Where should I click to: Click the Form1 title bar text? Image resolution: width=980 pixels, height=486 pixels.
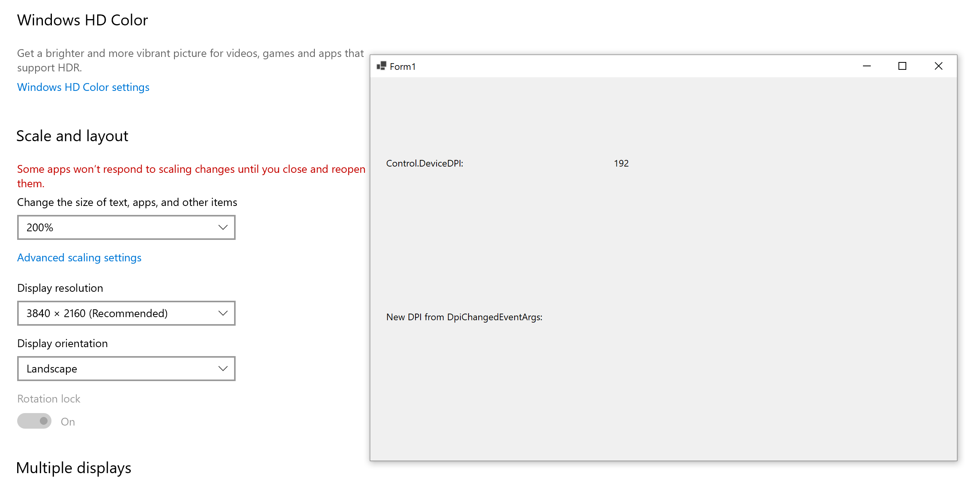tap(403, 67)
